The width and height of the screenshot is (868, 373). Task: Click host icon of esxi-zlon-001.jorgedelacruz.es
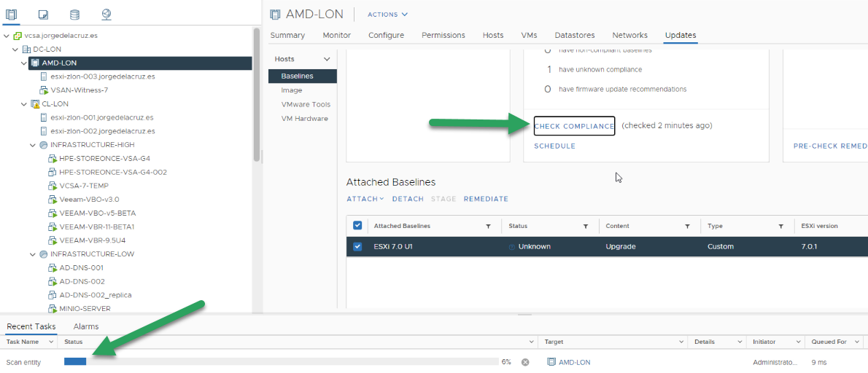click(x=44, y=117)
